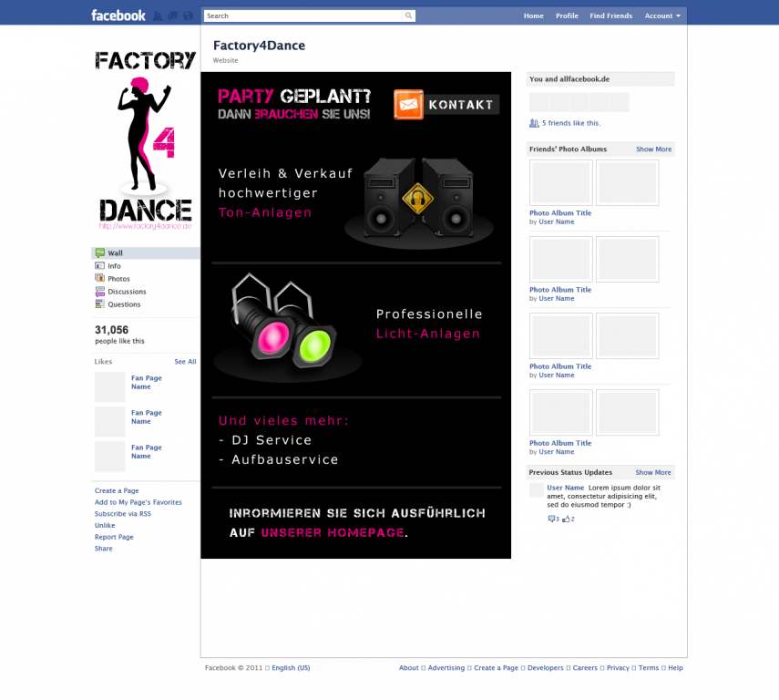The width and height of the screenshot is (779, 700).
Task: Click the Factory4Dance page title
Action: pyautogui.click(x=259, y=46)
